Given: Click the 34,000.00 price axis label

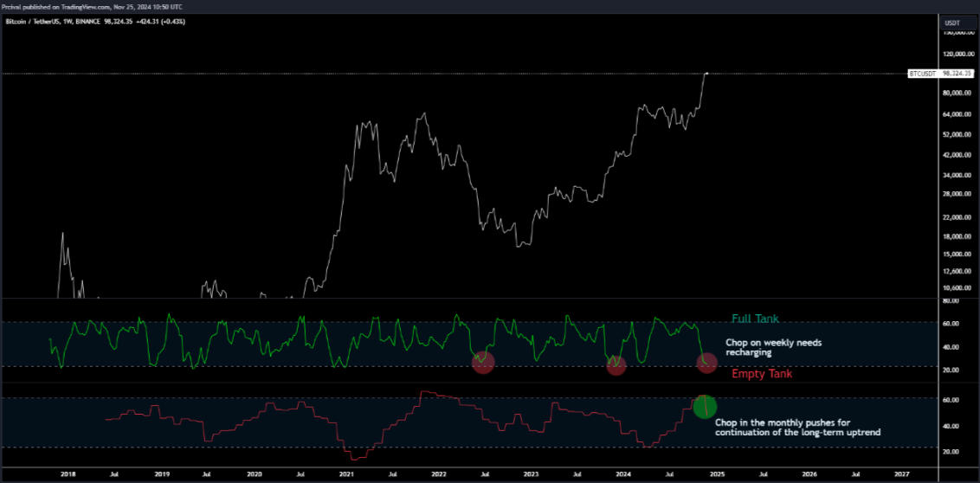Looking at the screenshot, I should coord(957,175).
